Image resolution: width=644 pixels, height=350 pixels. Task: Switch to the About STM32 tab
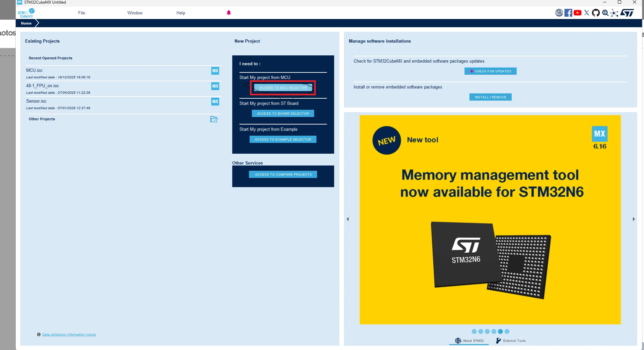point(469,341)
